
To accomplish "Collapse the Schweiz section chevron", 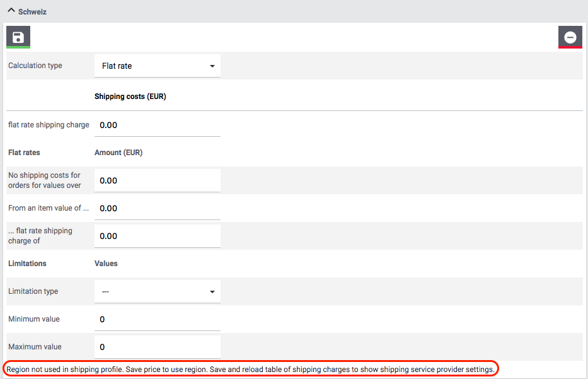I will [11, 11].
